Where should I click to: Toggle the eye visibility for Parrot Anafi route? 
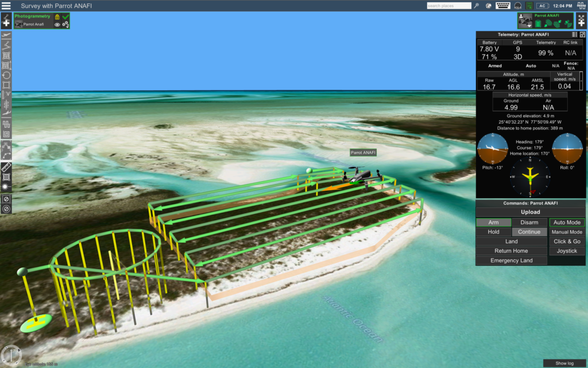coord(57,25)
